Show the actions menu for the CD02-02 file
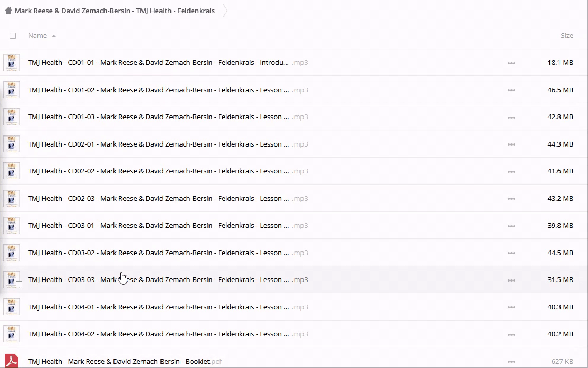Viewport: 588px width, 368px height. (x=511, y=171)
